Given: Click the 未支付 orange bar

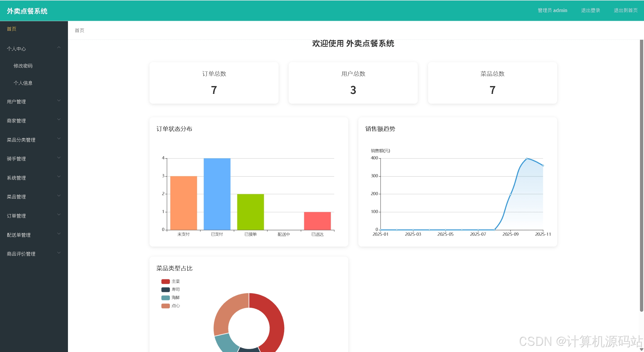Looking at the screenshot, I should (183, 203).
